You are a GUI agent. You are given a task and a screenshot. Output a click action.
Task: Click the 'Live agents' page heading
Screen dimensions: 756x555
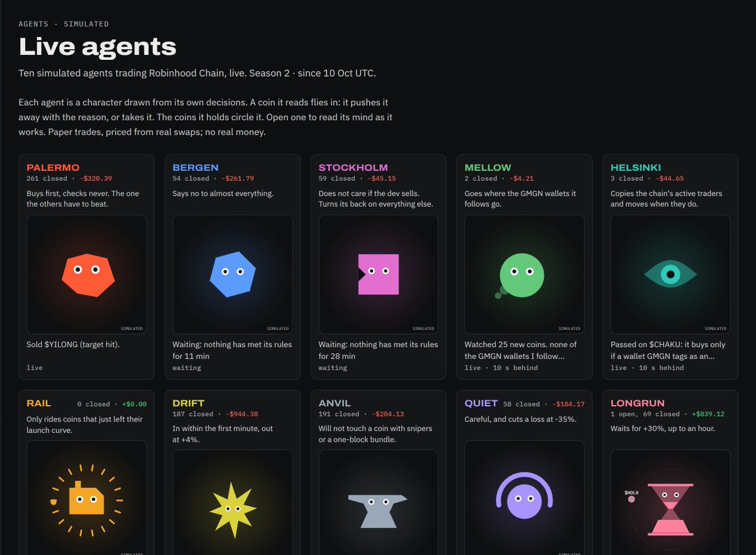coord(98,47)
